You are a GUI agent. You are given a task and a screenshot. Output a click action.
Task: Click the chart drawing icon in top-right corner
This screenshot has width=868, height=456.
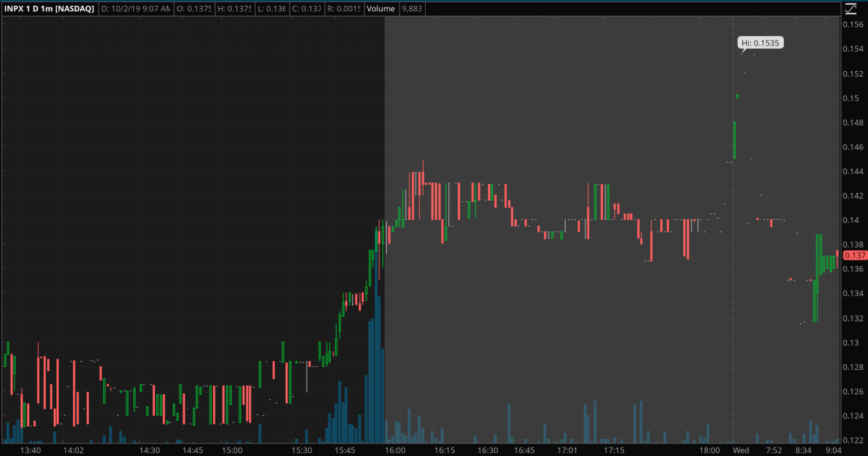click(851, 10)
